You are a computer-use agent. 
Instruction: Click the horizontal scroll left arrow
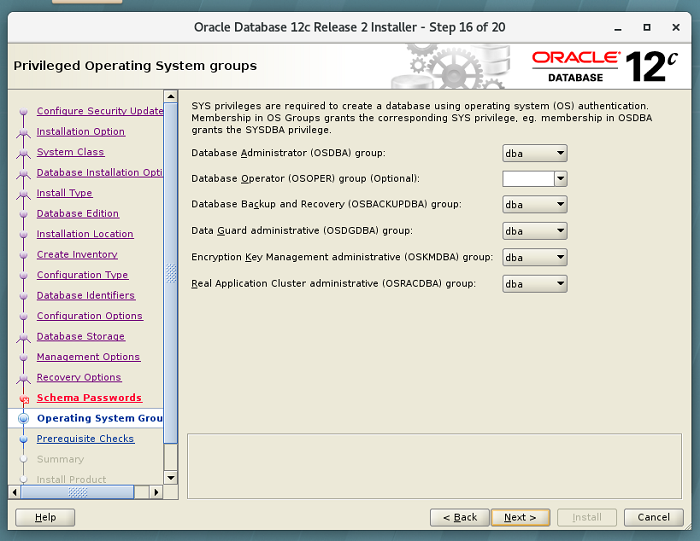pyautogui.click(x=15, y=492)
